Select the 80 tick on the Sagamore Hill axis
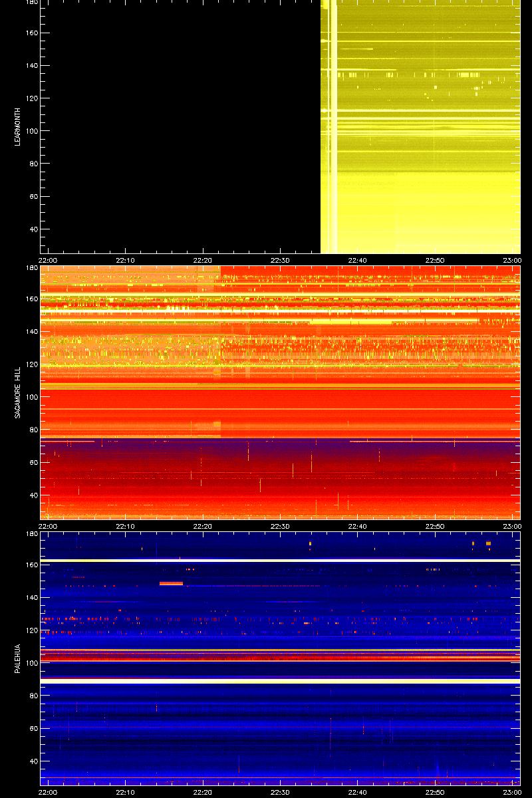This screenshot has height=798, width=532. pyautogui.click(x=33, y=430)
